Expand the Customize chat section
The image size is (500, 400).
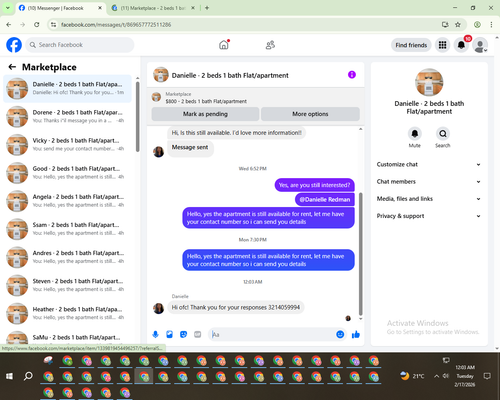click(429, 164)
